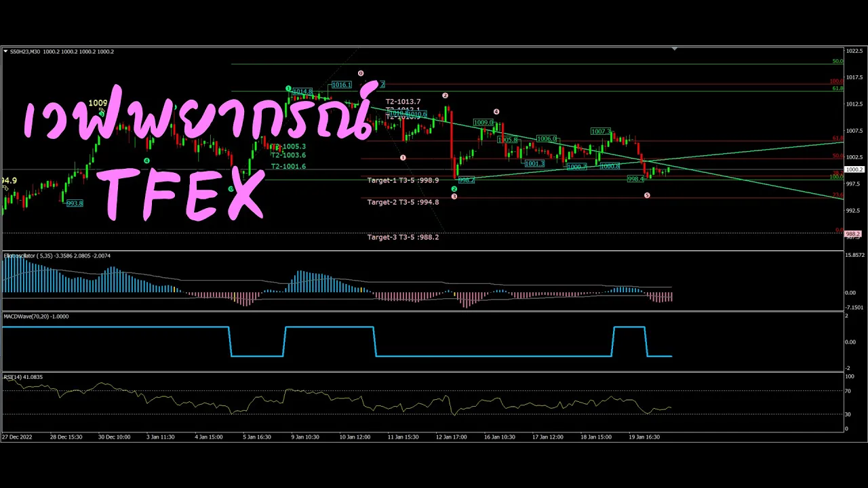Click the 28 Dec 15:30 time label

coord(66,437)
